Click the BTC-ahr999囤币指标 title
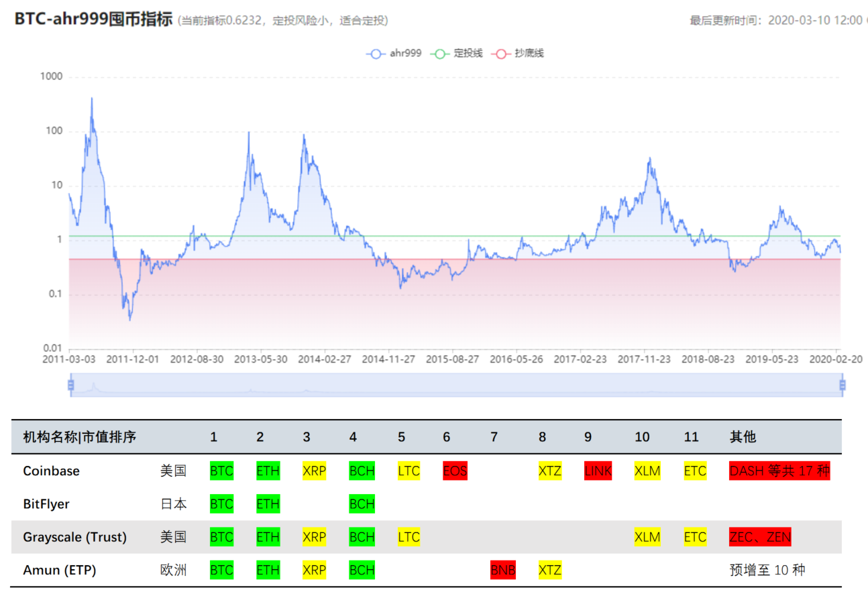The height and width of the screenshot is (598, 868). pyautogui.click(x=93, y=19)
